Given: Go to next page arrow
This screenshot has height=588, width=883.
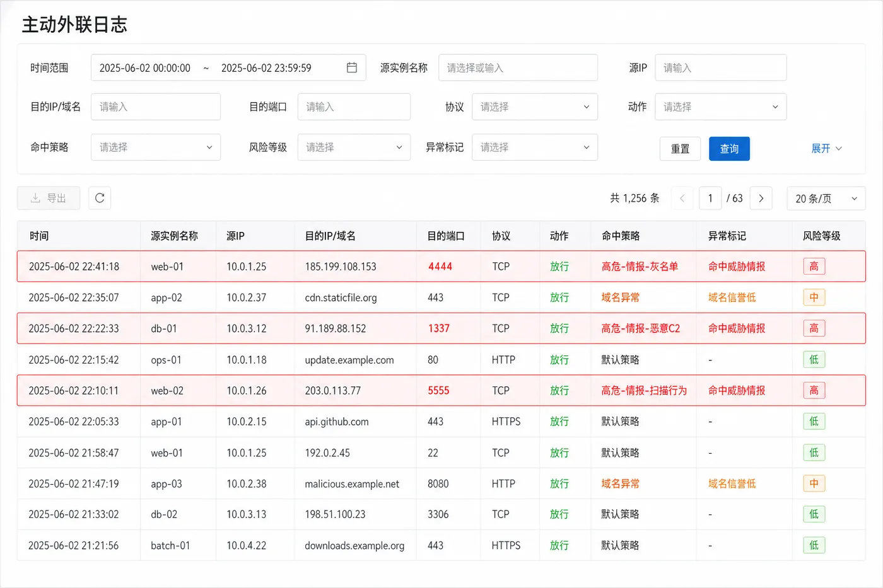Looking at the screenshot, I should (x=761, y=198).
